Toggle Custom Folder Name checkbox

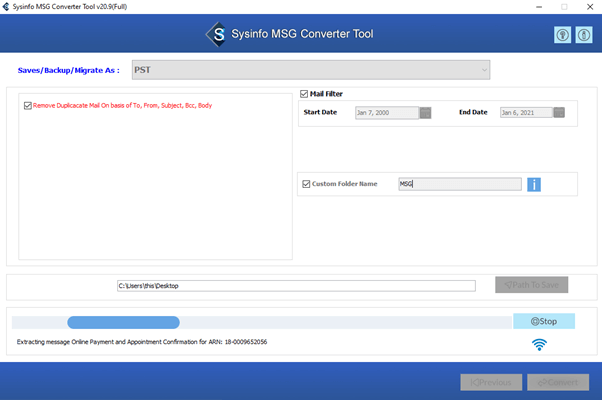(x=306, y=184)
